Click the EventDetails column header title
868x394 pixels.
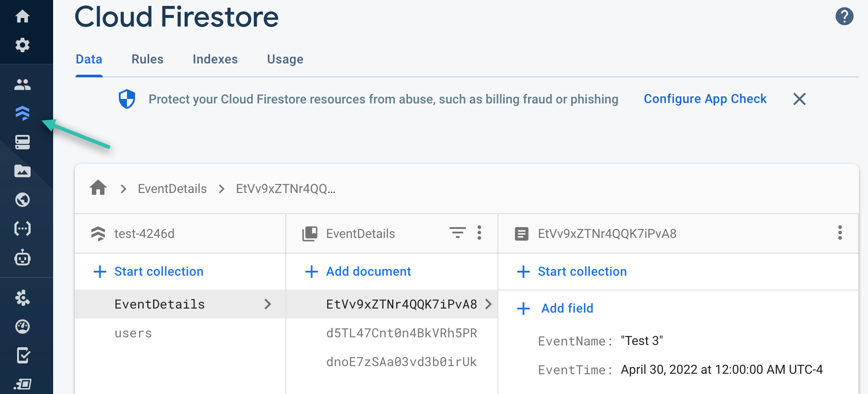361,234
